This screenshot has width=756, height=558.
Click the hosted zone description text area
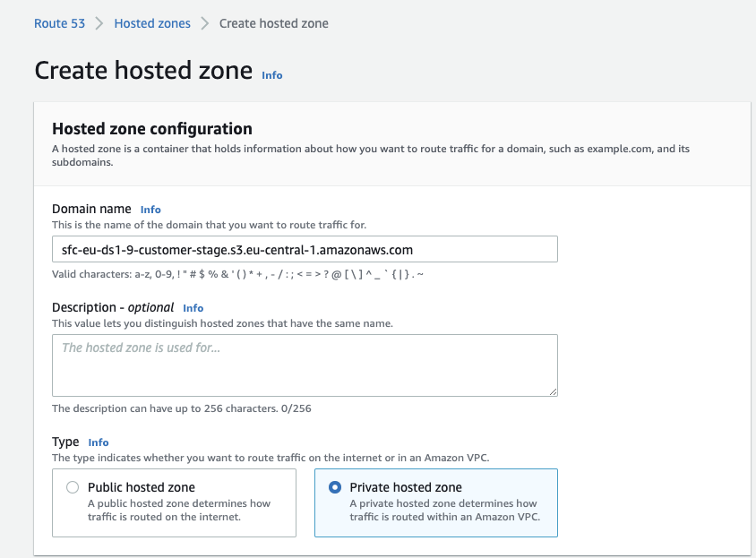coord(305,363)
